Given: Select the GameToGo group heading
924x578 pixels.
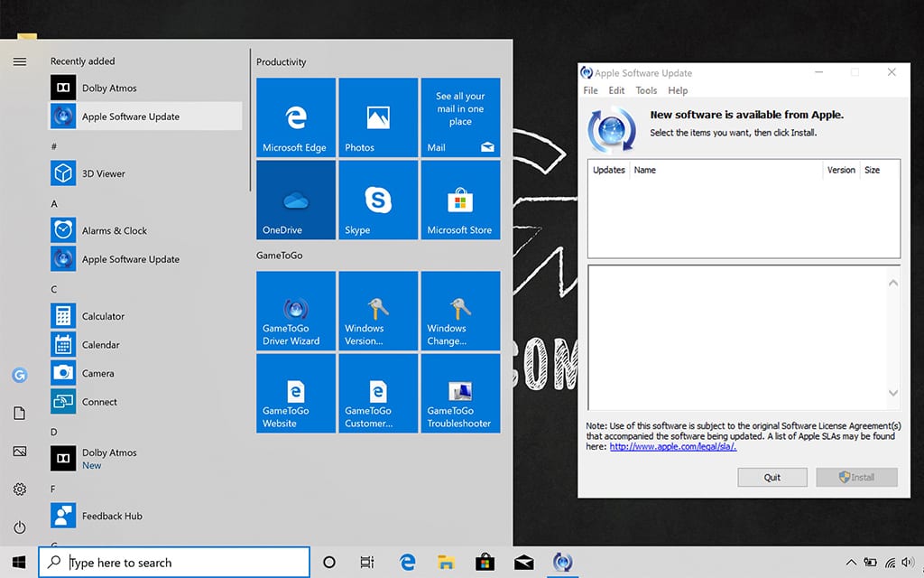Looking at the screenshot, I should tap(280, 256).
